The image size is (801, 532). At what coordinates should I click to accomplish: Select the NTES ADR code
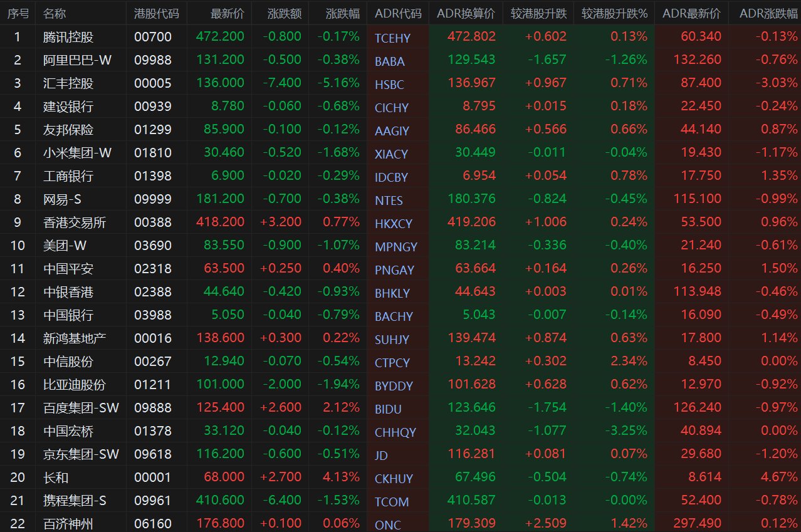click(389, 201)
